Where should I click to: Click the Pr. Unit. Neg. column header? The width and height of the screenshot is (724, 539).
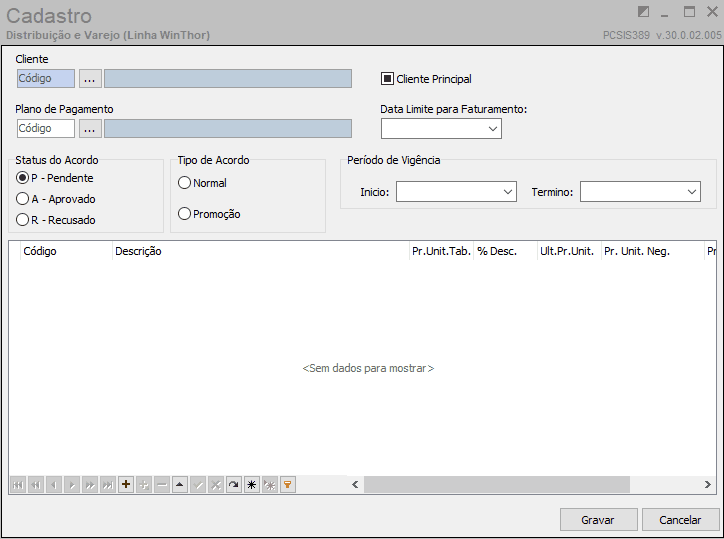pyautogui.click(x=652, y=251)
